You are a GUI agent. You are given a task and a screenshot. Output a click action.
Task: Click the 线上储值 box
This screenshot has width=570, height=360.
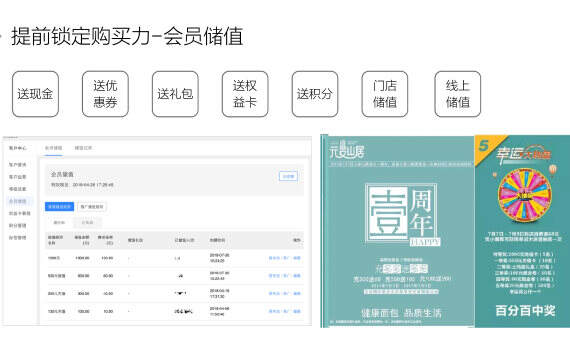click(x=457, y=94)
